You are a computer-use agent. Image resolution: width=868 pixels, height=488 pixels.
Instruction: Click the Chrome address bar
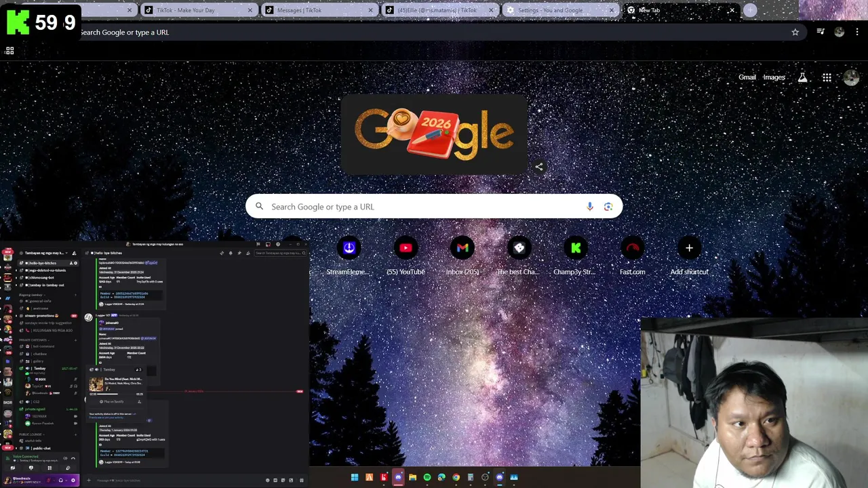(x=434, y=32)
